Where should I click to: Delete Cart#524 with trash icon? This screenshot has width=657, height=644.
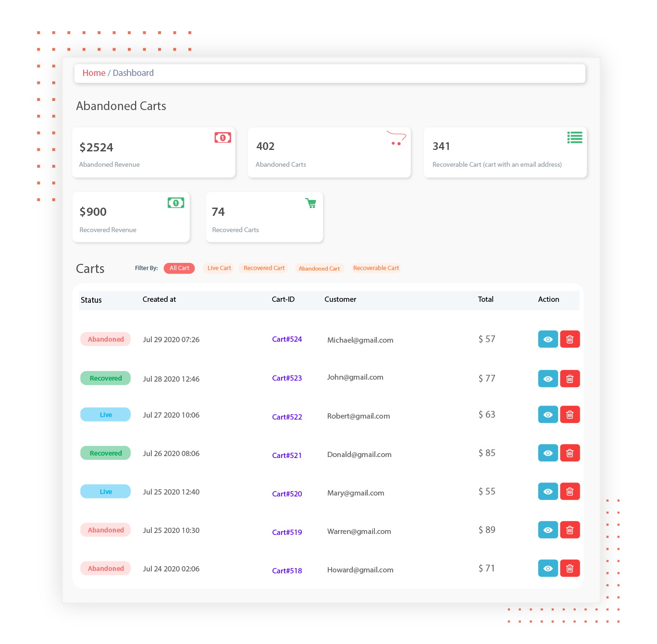tap(570, 339)
